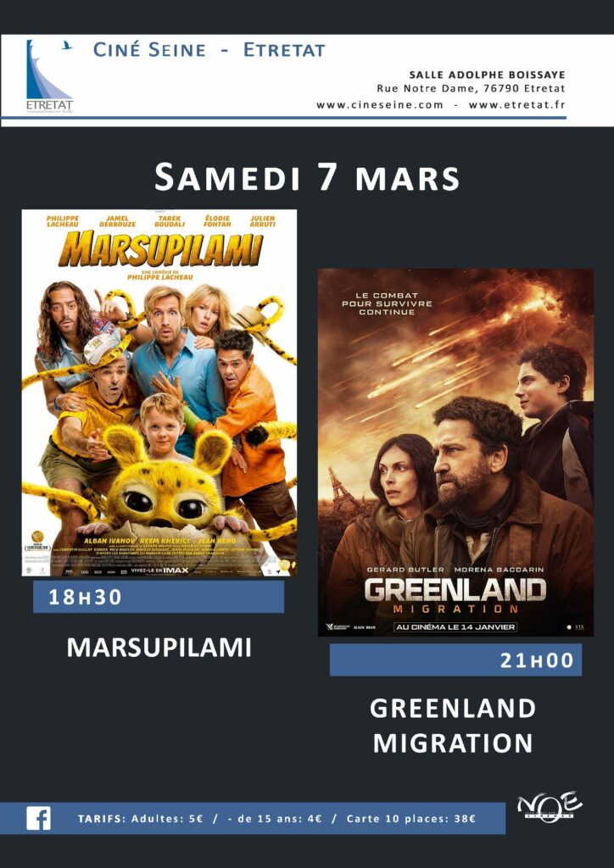Click the Salle Adolphe Boissaye text
Viewport: 614px width, 868px height.
(487, 75)
